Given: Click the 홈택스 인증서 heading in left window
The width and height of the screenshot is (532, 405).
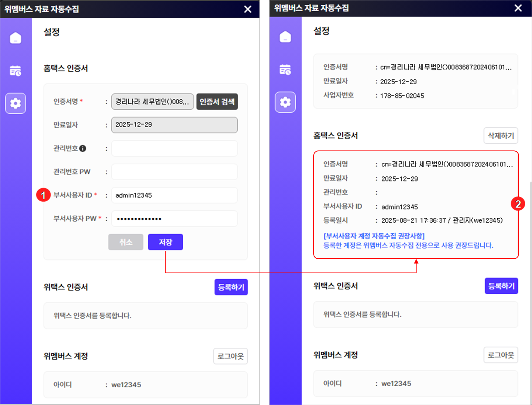Looking at the screenshot, I should [x=66, y=68].
